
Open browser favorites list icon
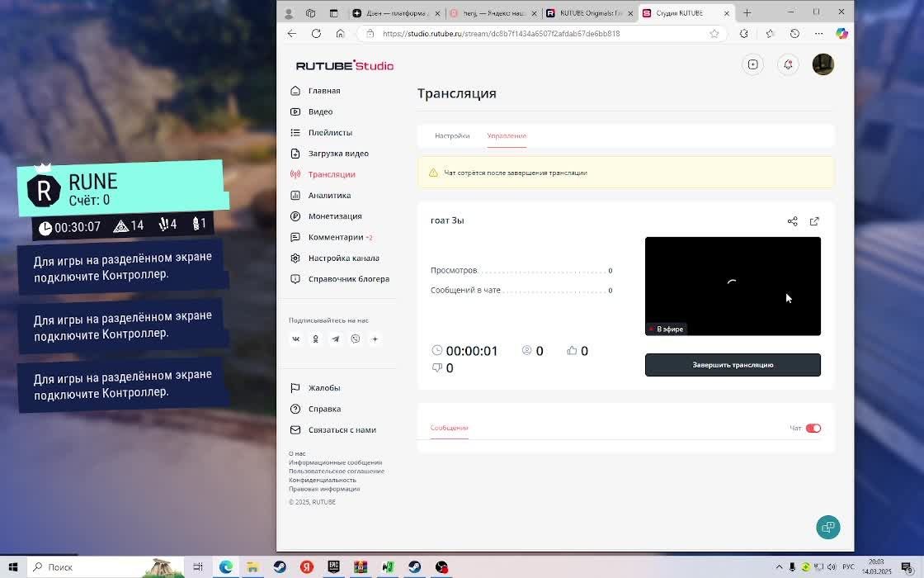770,34
